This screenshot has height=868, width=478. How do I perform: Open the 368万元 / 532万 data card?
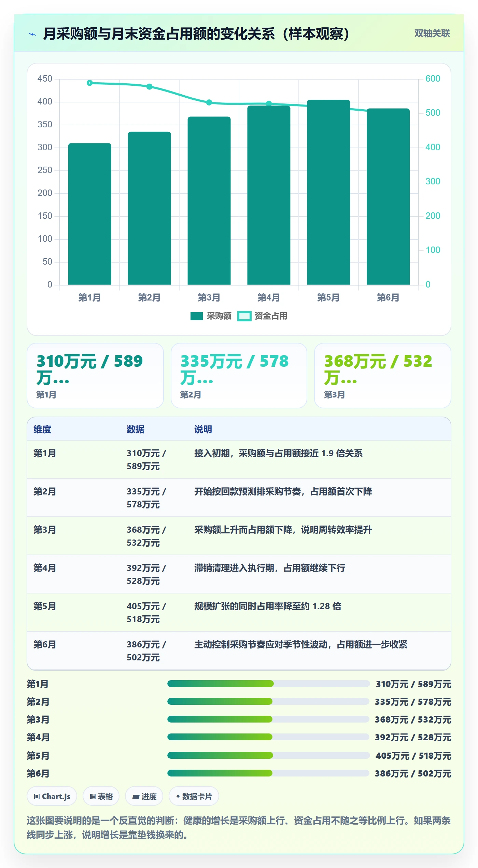coord(383,376)
